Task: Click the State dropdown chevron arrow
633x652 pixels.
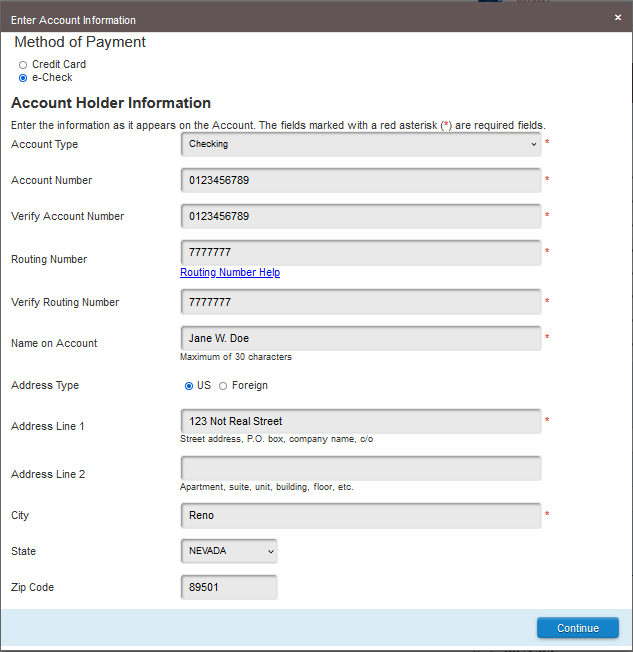Action: pos(271,551)
